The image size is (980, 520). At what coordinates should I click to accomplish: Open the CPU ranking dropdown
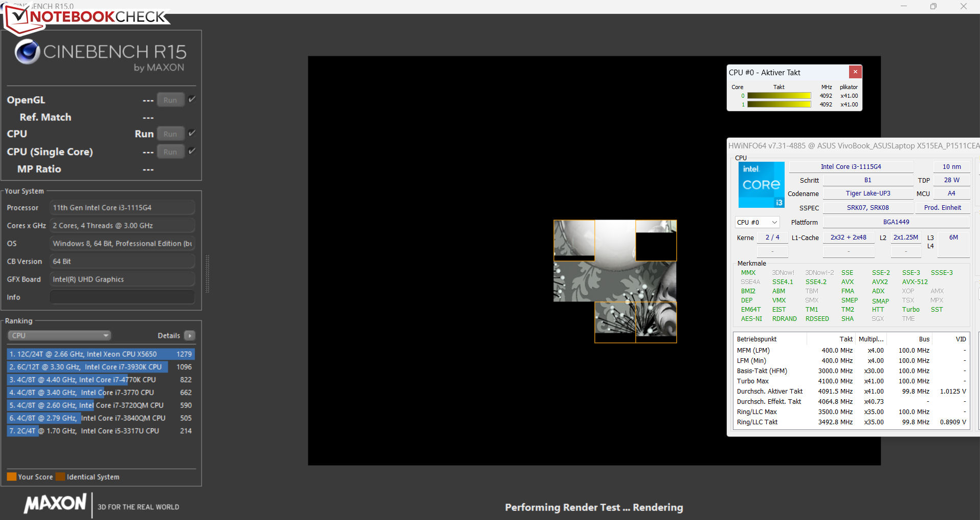click(x=59, y=336)
